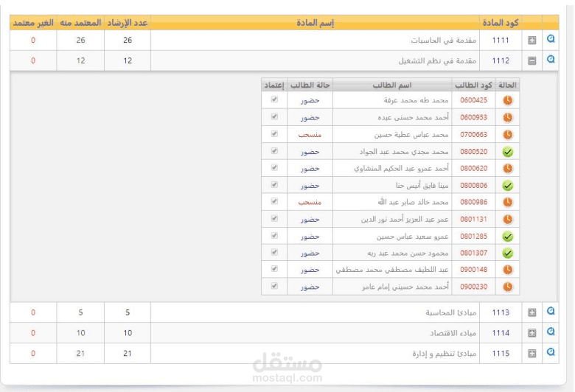Open search icon for course 1111
Screen dimensions: 575x392
551,39
